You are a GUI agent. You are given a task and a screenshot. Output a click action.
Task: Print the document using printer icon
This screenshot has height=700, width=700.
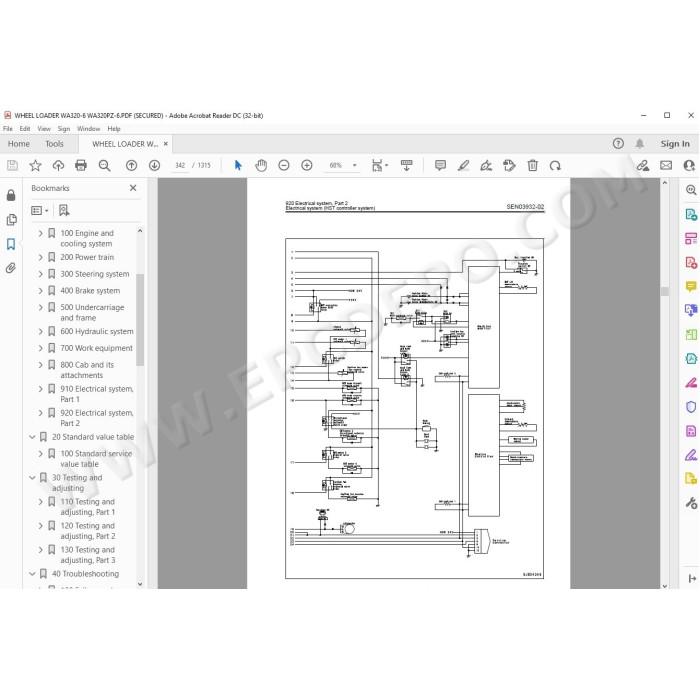coord(81,166)
